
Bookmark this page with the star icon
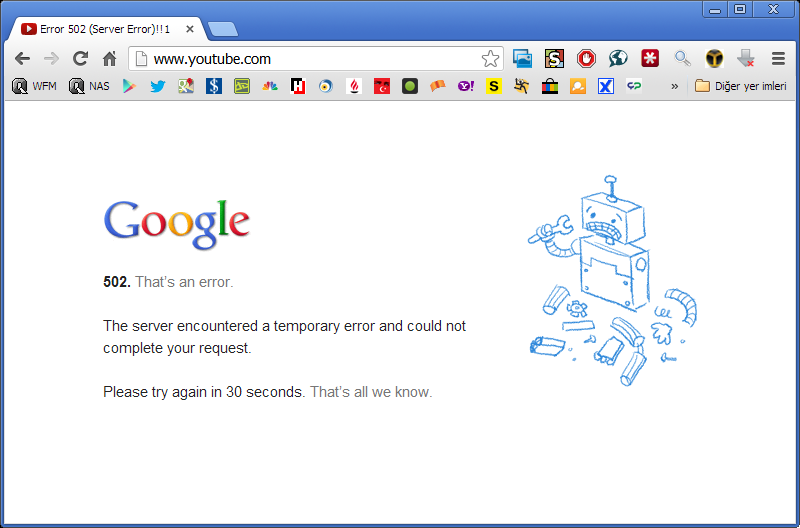click(490, 59)
